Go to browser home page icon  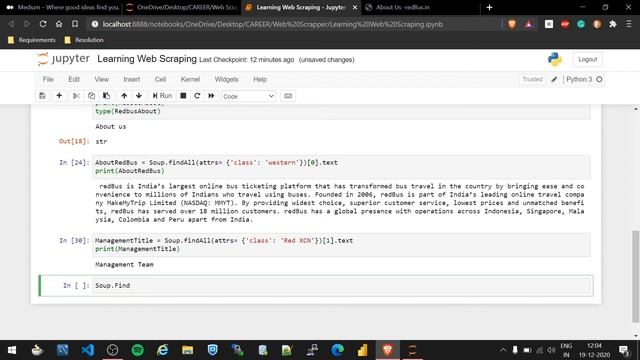coord(59,24)
